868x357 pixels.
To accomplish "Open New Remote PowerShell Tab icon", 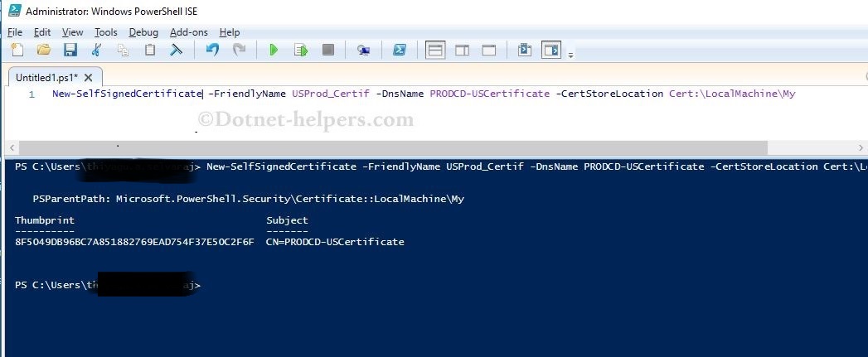I will pyautogui.click(x=363, y=51).
